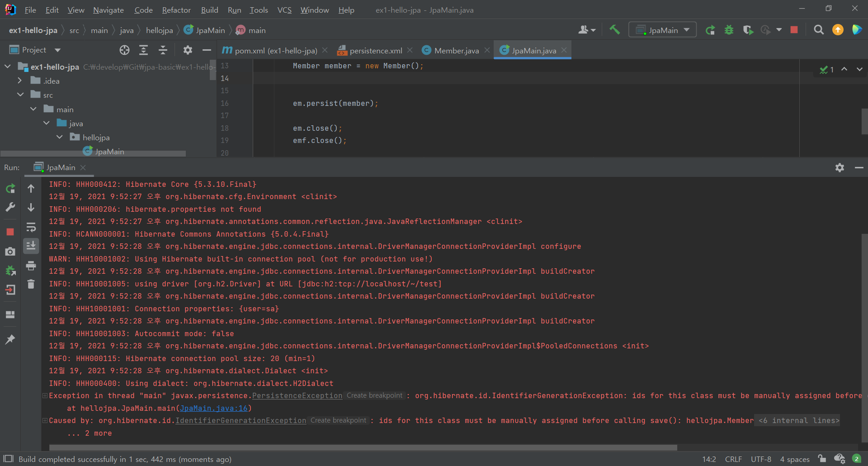Move down the stack trace

click(x=31, y=207)
